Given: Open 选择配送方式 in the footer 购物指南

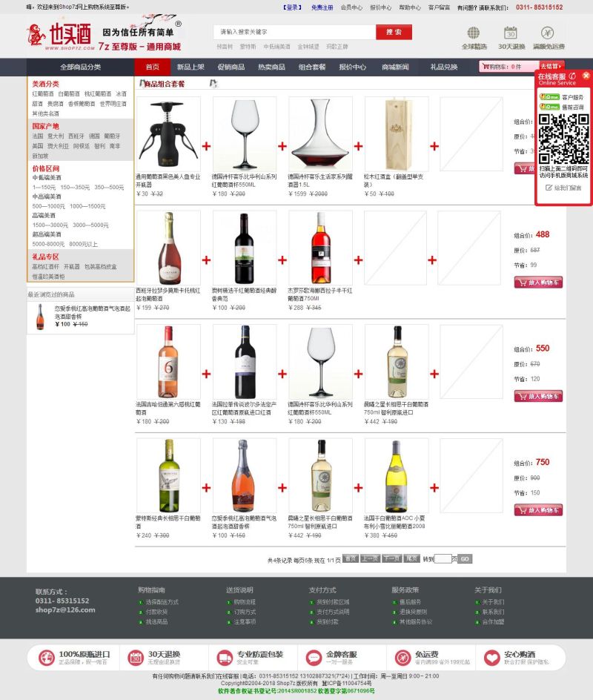Looking at the screenshot, I should click(x=162, y=602).
